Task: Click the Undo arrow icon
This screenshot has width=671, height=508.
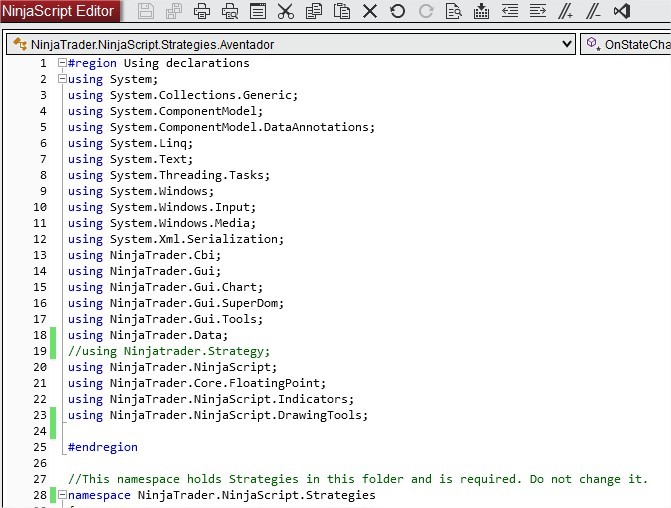Action: [398, 11]
